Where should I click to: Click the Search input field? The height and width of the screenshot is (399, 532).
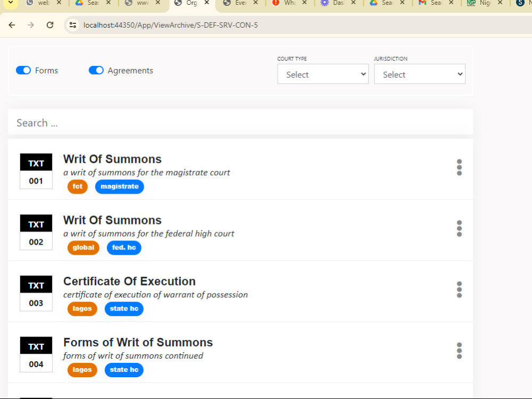pyautogui.click(x=240, y=122)
